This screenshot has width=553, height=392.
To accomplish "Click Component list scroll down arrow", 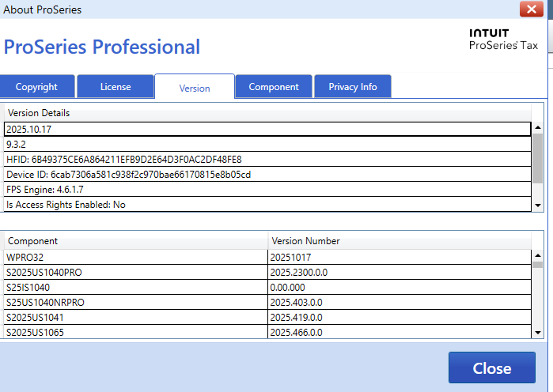I will (538, 333).
